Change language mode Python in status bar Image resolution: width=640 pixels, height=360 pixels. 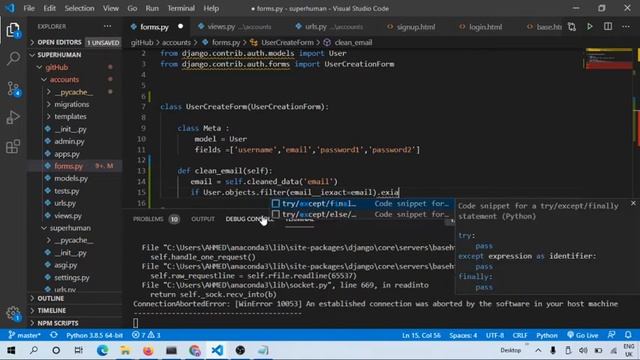(547, 335)
